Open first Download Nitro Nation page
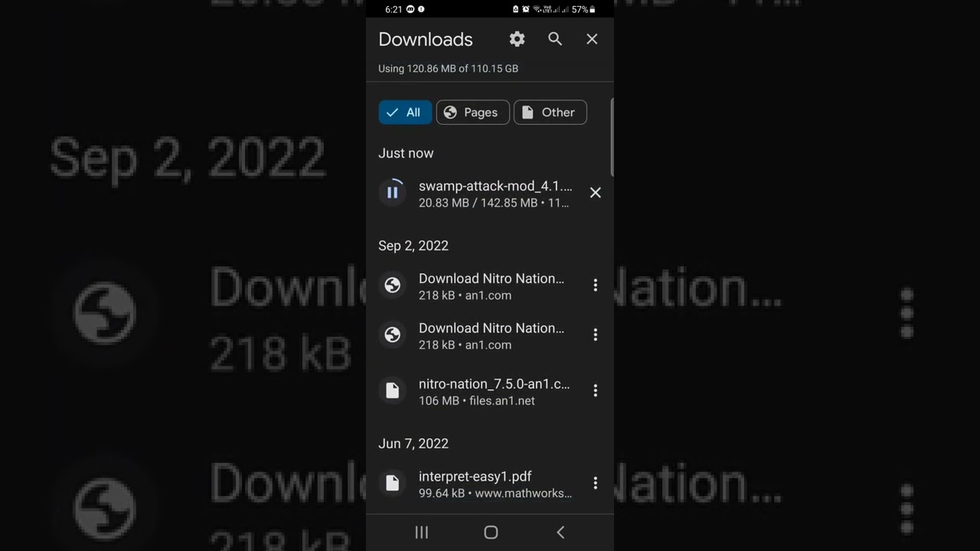 click(x=491, y=286)
